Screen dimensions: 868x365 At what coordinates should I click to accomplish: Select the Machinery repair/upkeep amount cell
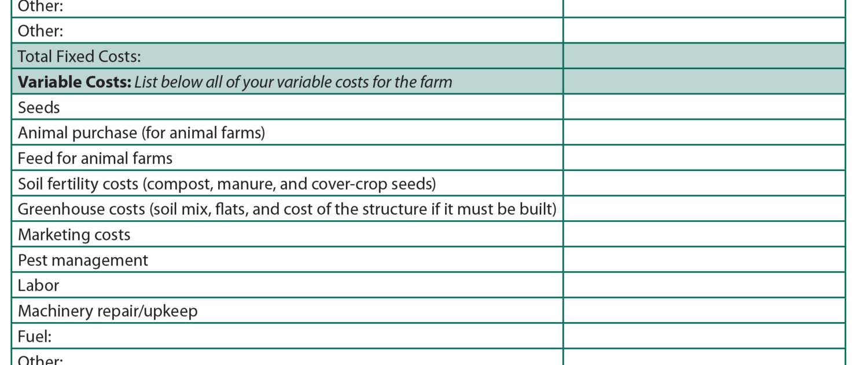coord(704,311)
